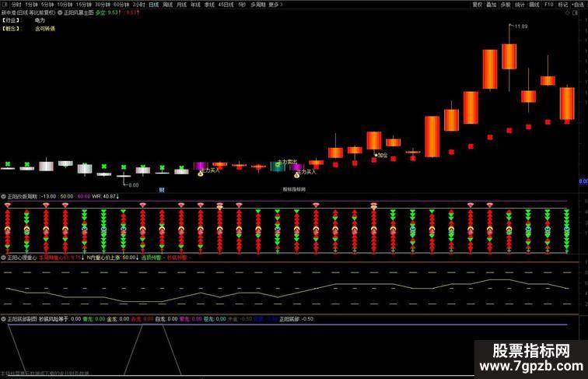Image resolution: width=588 pixels, height=379 pixels.
Task: Click the 11.89 high price label
Action: (521, 26)
